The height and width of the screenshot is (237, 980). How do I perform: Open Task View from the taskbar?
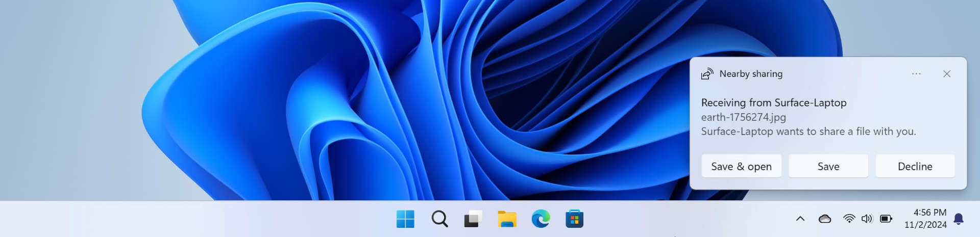473,219
